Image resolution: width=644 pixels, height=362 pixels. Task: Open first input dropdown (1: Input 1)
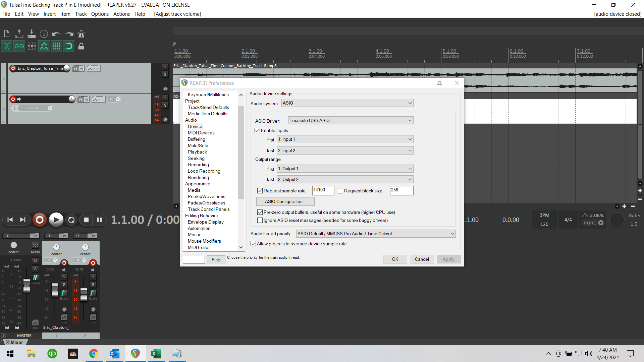pyautogui.click(x=345, y=139)
